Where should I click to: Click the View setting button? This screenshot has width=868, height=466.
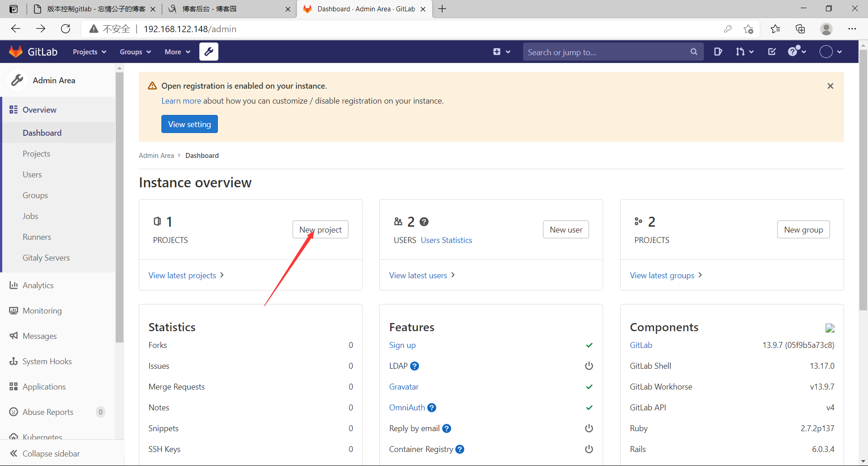coord(189,124)
